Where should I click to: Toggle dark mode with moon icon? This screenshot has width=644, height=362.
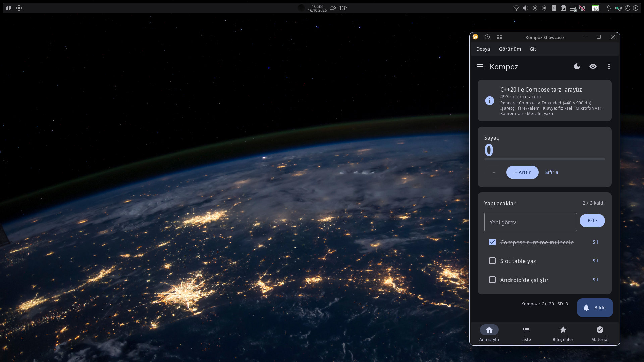click(577, 66)
